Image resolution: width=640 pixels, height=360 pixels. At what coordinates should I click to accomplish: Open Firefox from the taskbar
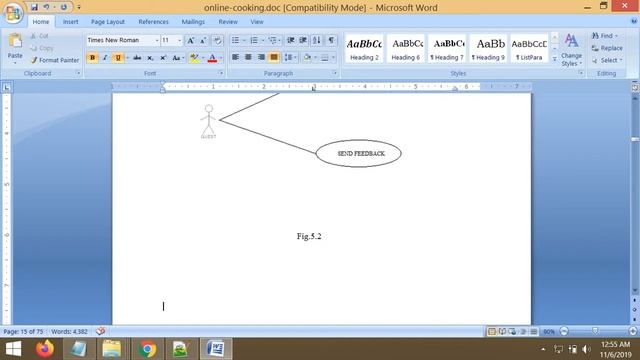[x=45, y=349]
